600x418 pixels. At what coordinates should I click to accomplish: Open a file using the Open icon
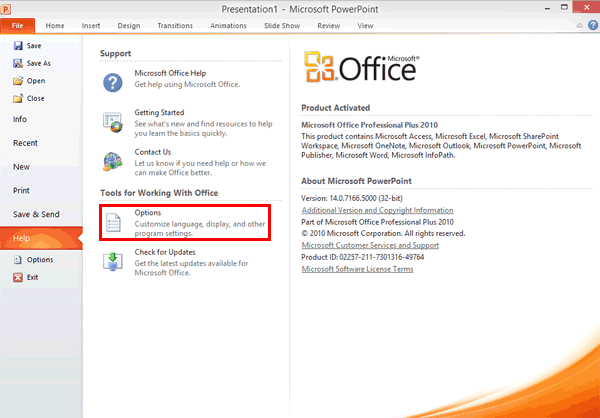click(18, 81)
